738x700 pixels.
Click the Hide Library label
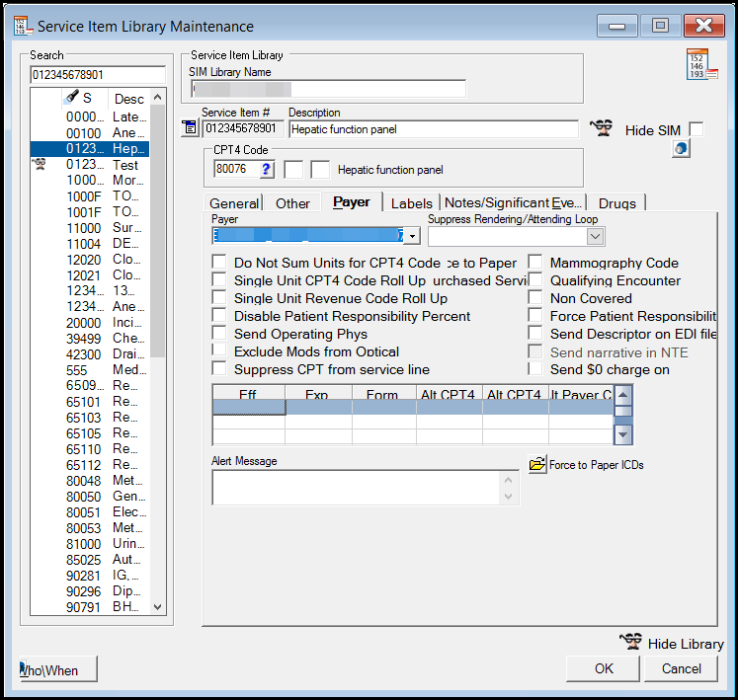(686, 644)
